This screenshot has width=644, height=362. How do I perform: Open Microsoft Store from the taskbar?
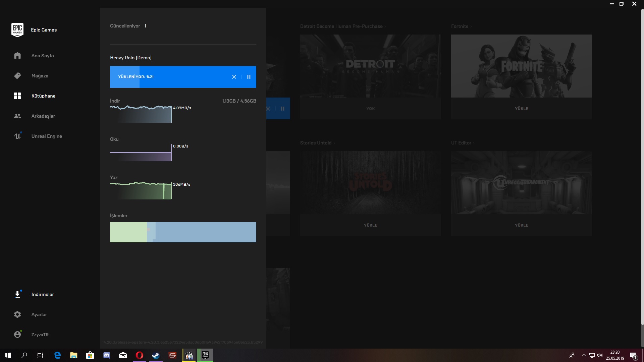pos(90,355)
